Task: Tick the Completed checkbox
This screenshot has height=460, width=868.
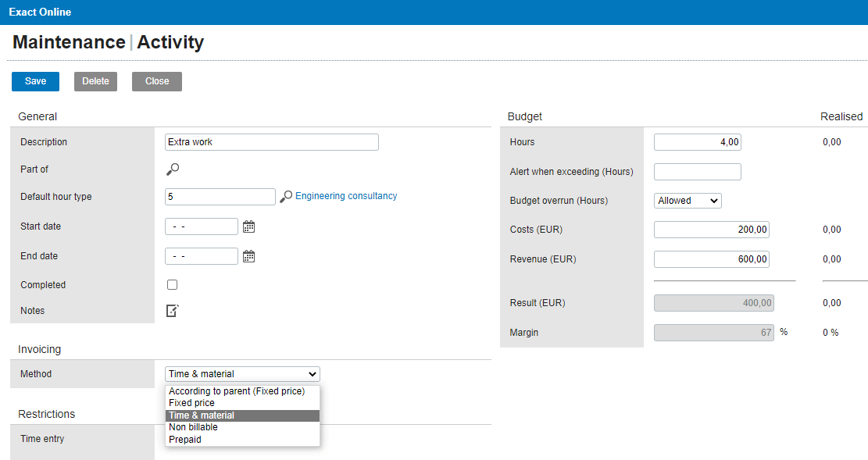Action: point(172,284)
